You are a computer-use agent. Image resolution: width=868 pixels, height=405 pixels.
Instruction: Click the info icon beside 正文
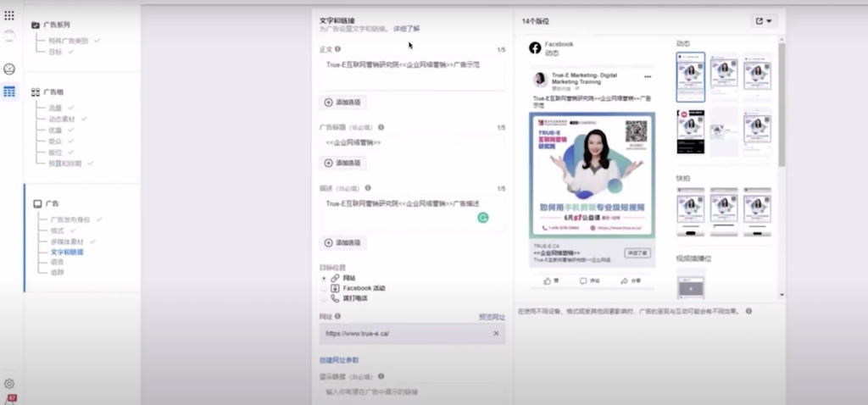click(337, 48)
